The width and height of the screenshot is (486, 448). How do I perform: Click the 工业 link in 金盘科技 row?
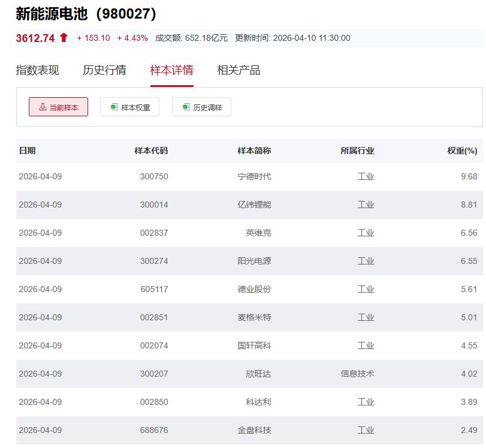pyautogui.click(x=365, y=429)
